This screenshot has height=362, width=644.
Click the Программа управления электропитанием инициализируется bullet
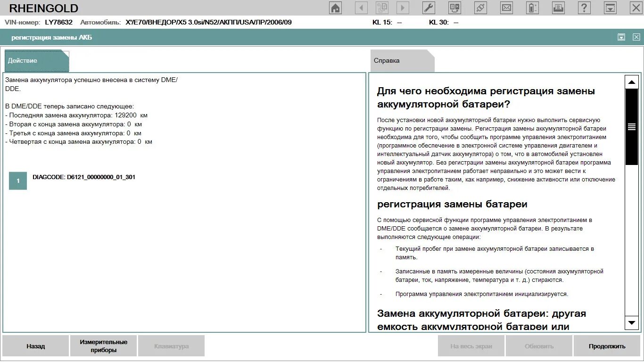tap(482, 294)
